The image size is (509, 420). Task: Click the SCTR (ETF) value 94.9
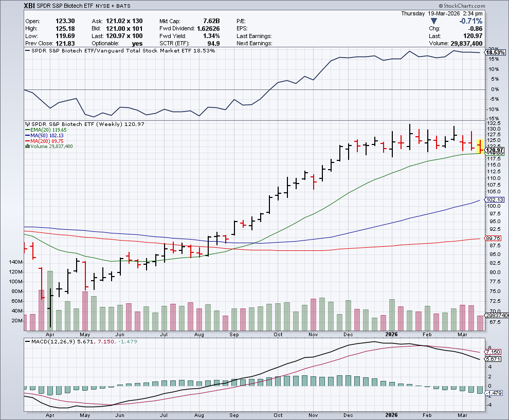tap(212, 43)
